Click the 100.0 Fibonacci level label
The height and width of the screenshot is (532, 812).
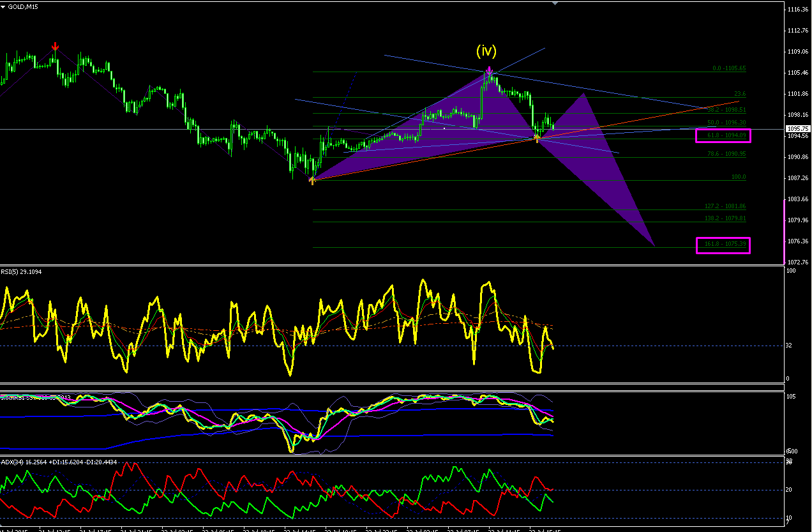[738, 177]
